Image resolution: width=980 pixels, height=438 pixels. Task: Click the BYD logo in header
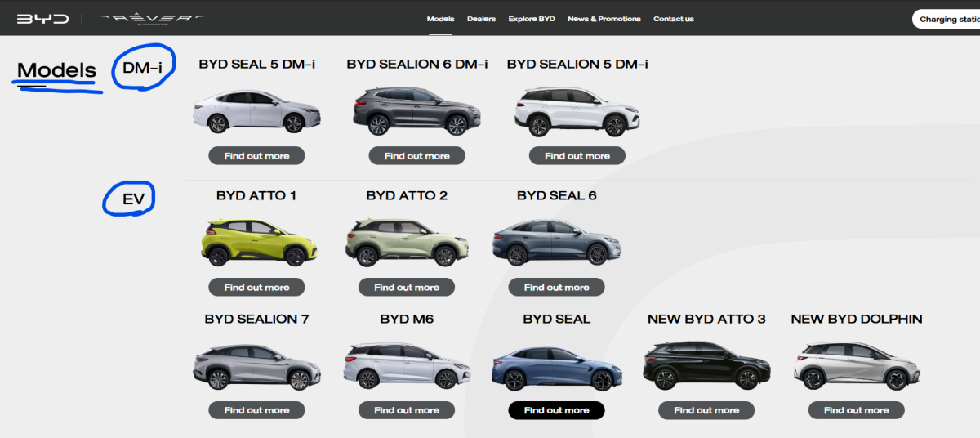42,19
